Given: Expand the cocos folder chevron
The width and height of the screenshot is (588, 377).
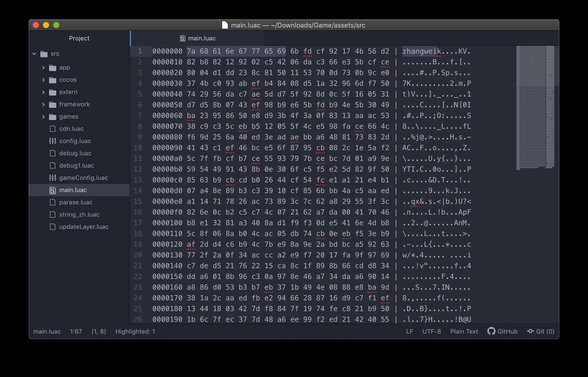Looking at the screenshot, I should [43, 80].
